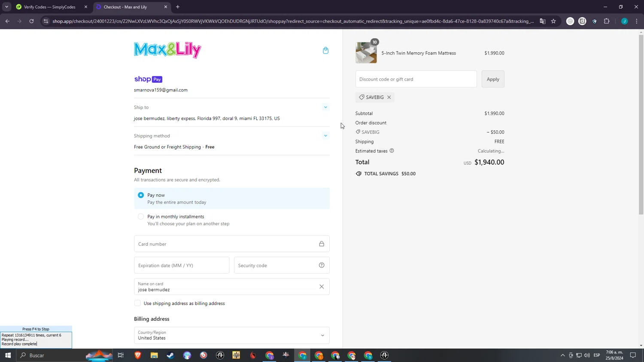Open the Country/Region dropdown
Image resolution: width=644 pixels, height=362 pixels.
point(232,335)
